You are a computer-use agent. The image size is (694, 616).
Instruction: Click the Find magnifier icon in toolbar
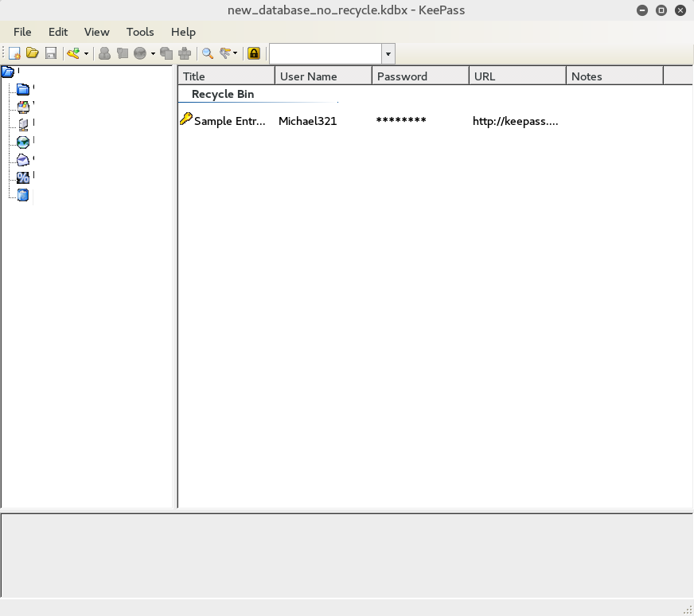(208, 53)
